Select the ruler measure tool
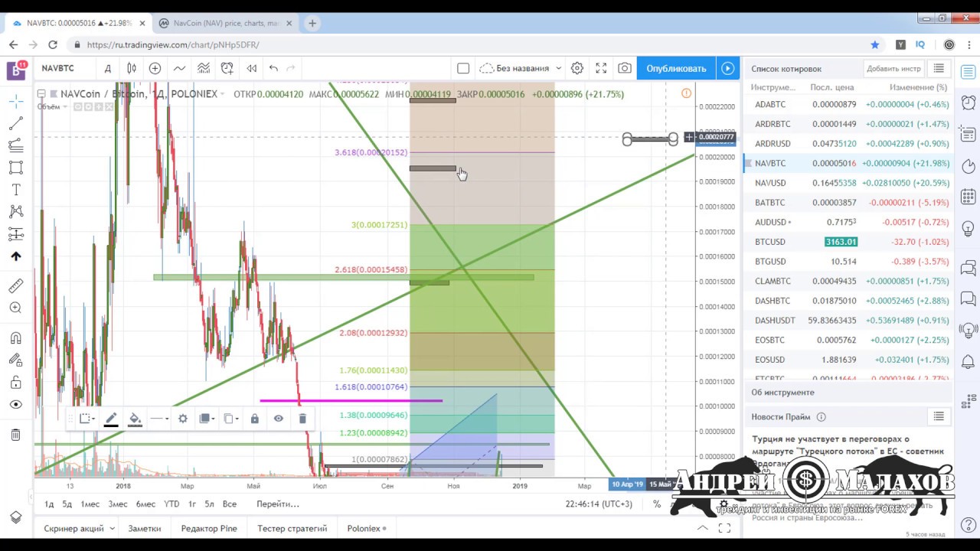The height and width of the screenshot is (551, 980). 16,285
